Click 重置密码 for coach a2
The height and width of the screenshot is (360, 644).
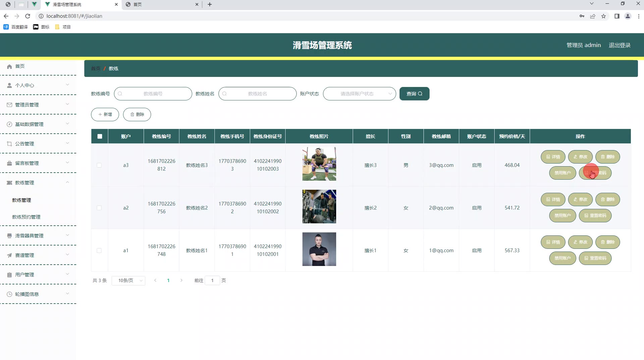point(595,216)
